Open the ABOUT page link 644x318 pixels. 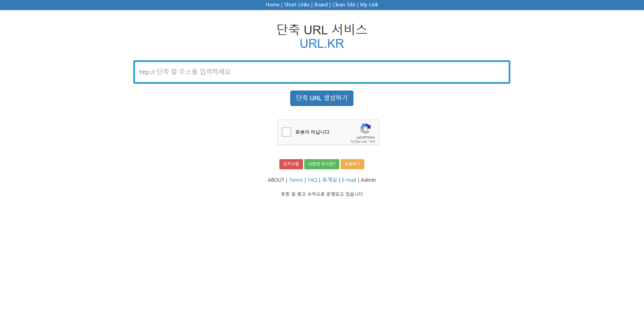pyautogui.click(x=276, y=180)
